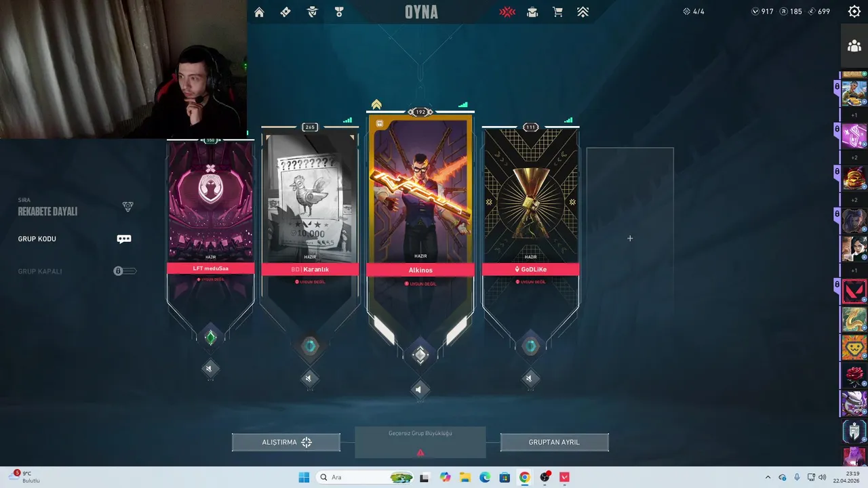Select the golden dragon friend avatar
Screen dimensions: 868x488
pyautogui.click(x=854, y=319)
